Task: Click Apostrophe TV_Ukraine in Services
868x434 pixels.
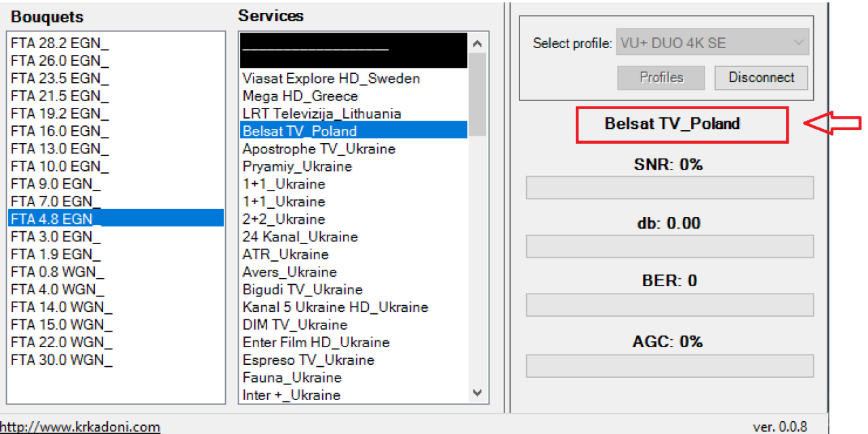Action: 319,149
